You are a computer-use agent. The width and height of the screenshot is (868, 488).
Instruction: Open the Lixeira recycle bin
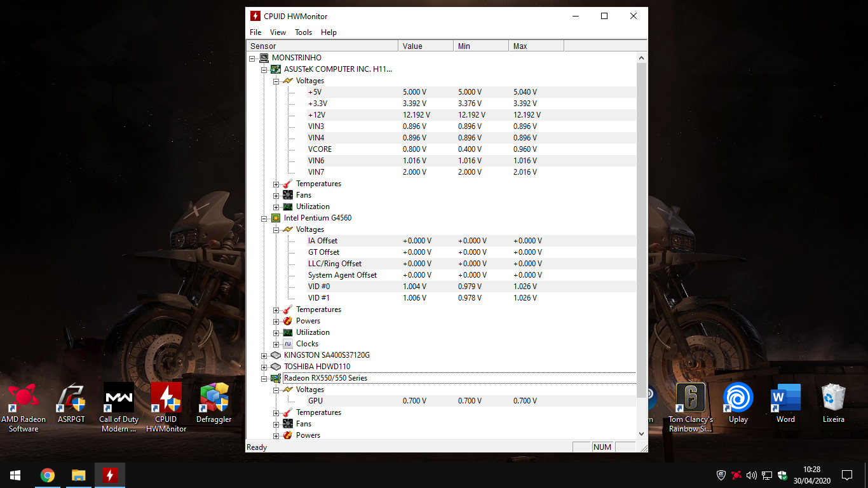click(x=833, y=403)
